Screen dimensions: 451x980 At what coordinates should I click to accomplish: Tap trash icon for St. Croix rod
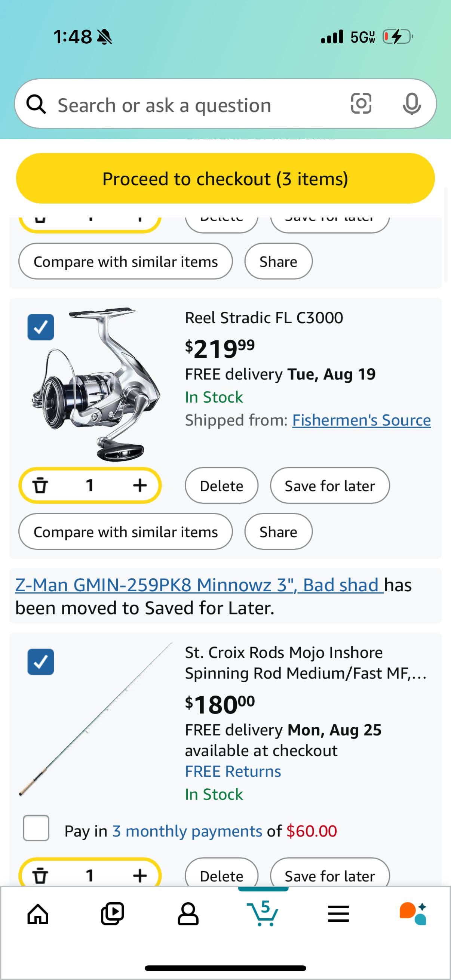[40, 876]
